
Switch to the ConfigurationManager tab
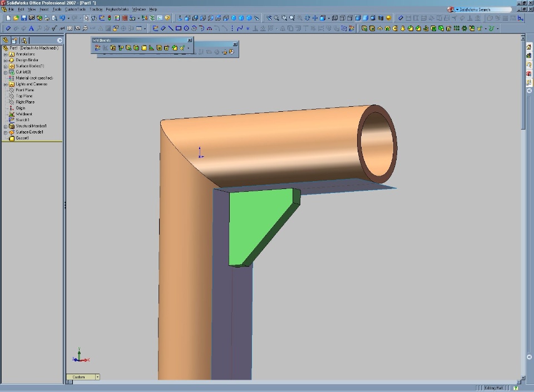[24, 41]
